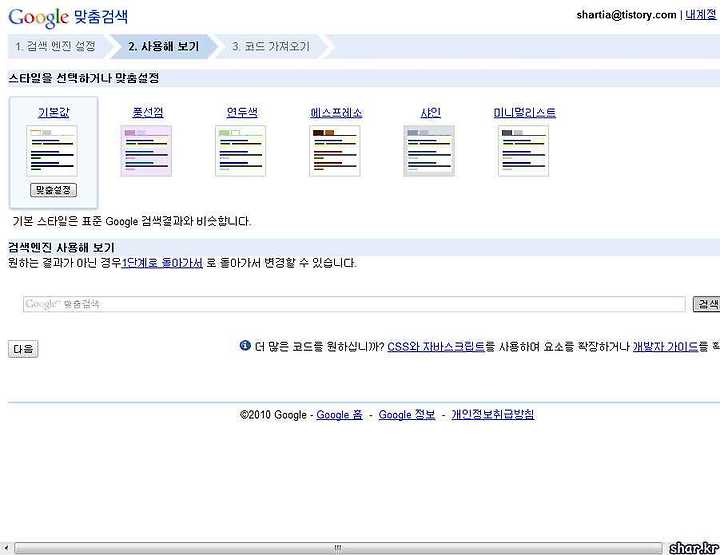Go to step 1. 검색 엔진 설정
Screen dimensions: 720x555
pyautogui.click(x=56, y=46)
